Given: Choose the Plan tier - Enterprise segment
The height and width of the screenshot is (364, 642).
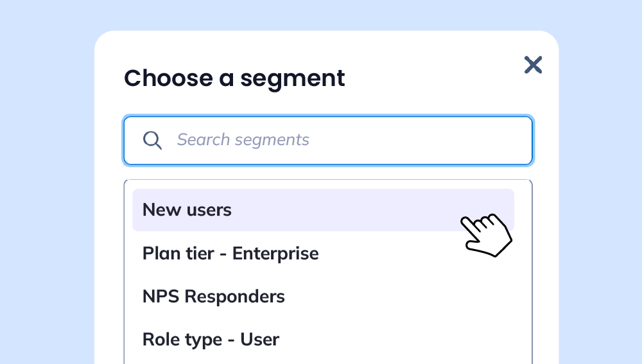Looking at the screenshot, I should tap(323, 254).
